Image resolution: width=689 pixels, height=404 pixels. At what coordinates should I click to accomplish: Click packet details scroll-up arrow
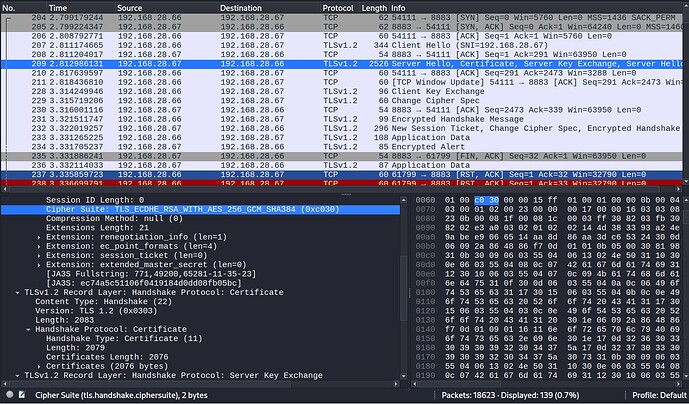pos(403,200)
